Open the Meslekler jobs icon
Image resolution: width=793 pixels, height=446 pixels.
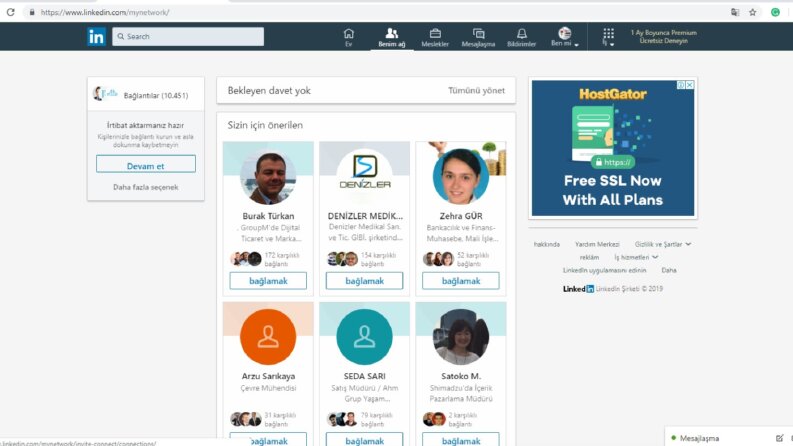pyautogui.click(x=435, y=37)
